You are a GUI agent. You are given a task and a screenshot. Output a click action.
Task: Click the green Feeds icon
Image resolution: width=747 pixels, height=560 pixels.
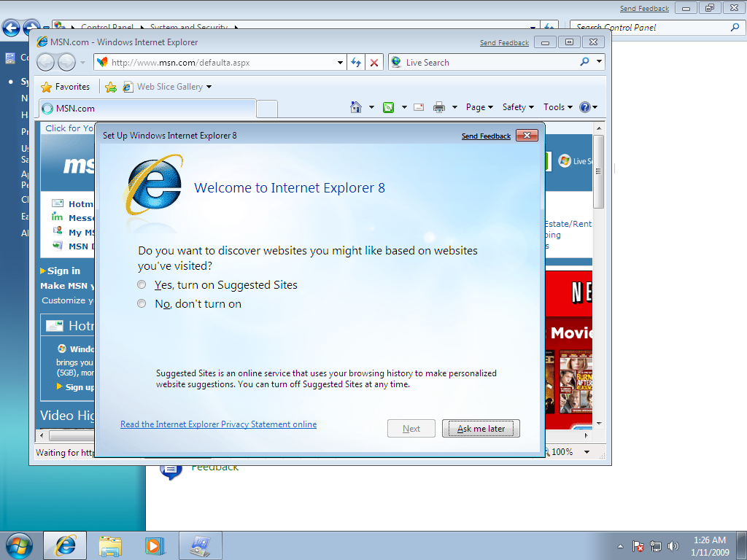[x=389, y=108]
